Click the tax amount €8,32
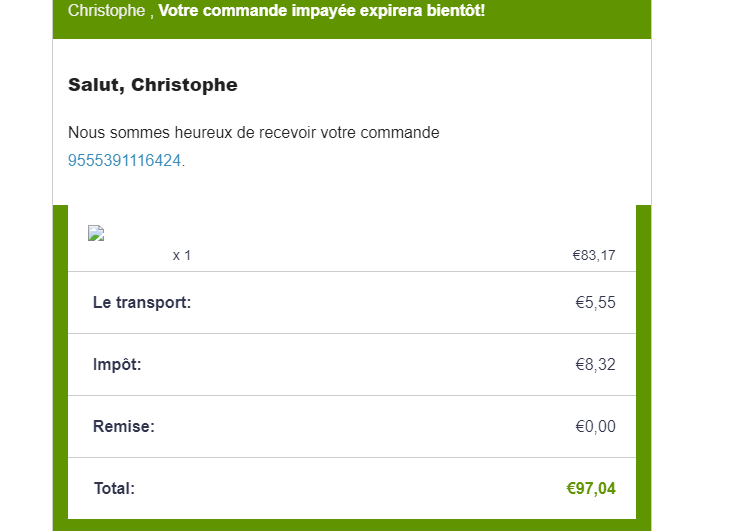740x531 pixels. (x=595, y=365)
